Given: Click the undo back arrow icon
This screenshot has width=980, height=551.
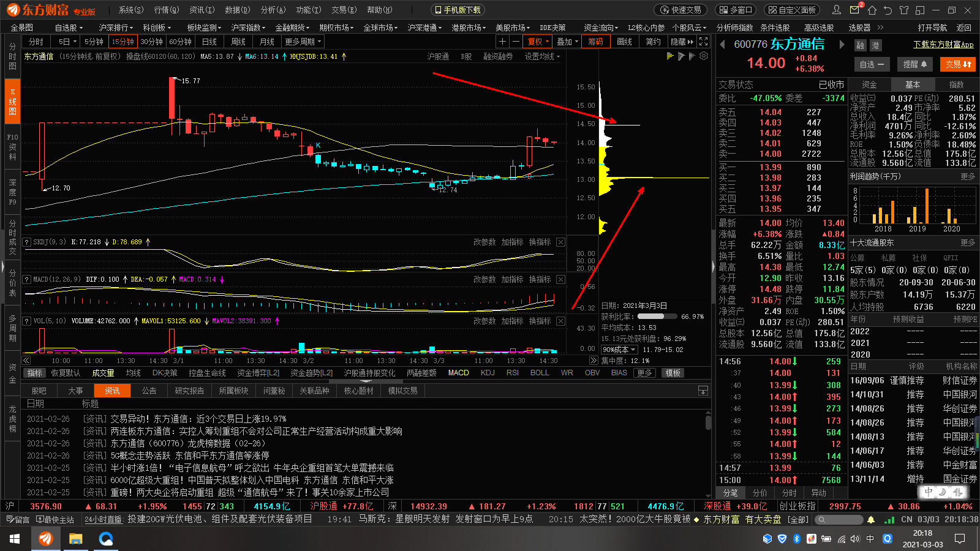Looking at the screenshot, I should pos(889,10).
